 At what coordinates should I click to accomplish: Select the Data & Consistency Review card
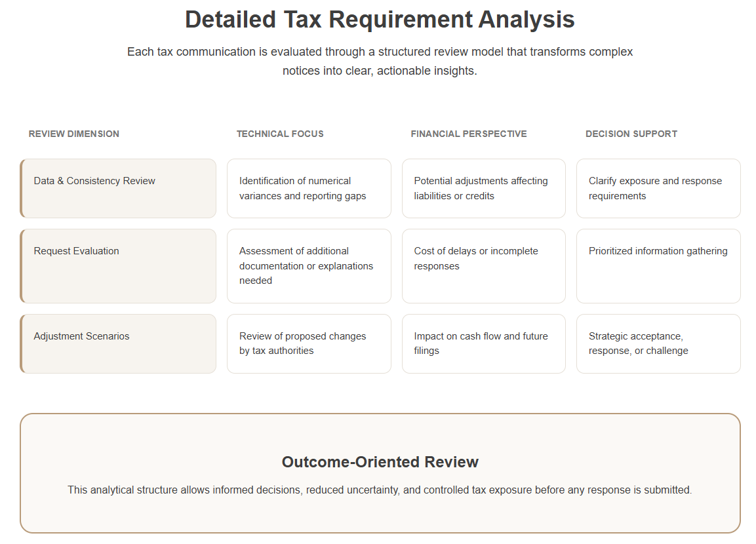pos(118,188)
